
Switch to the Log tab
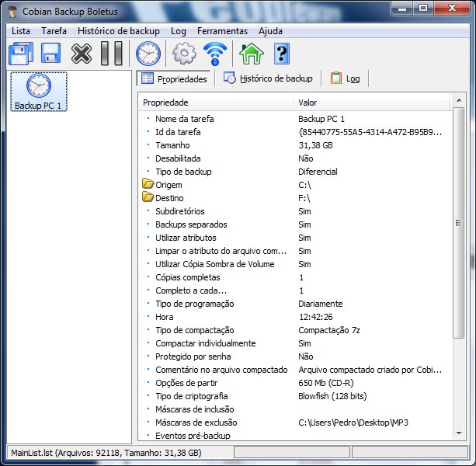click(x=346, y=78)
